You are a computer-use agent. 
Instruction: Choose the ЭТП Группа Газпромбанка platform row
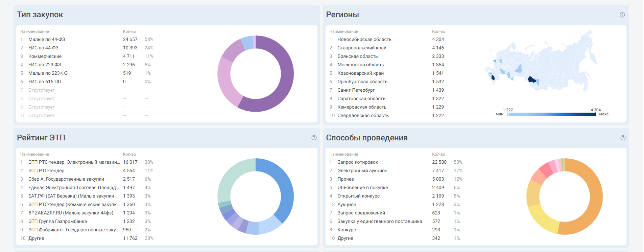pyautogui.click(x=57, y=221)
